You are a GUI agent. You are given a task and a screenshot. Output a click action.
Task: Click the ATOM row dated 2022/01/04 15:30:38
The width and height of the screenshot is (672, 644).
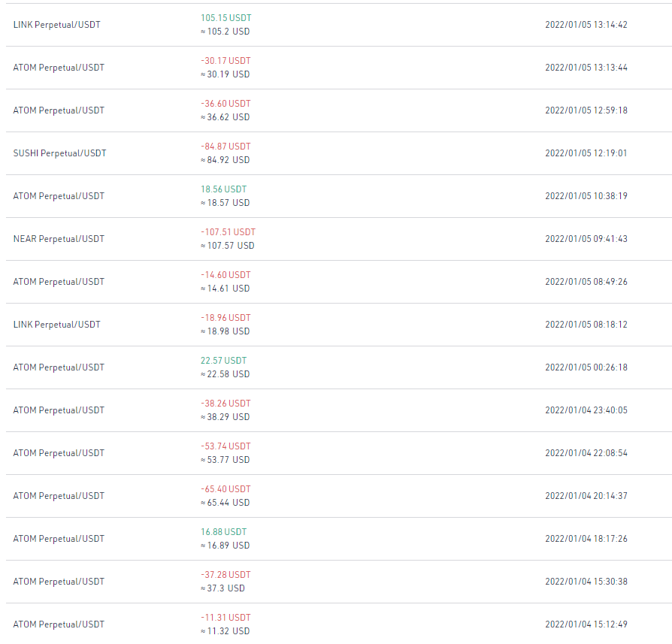[x=338, y=582]
